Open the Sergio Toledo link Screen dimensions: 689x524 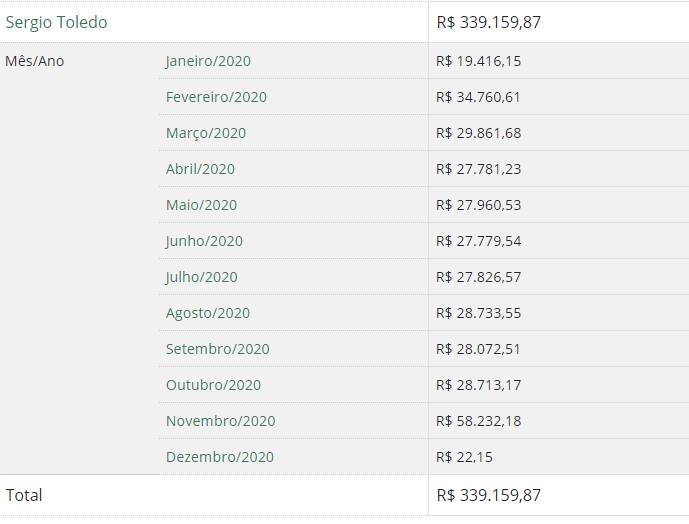57,22
